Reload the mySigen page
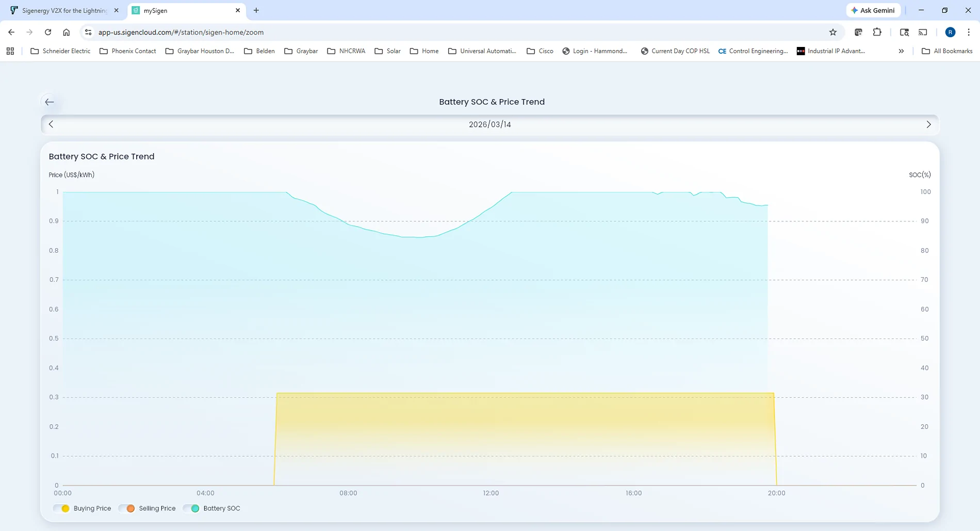The height and width of the screenshot is (531, 980). (48, 32)
